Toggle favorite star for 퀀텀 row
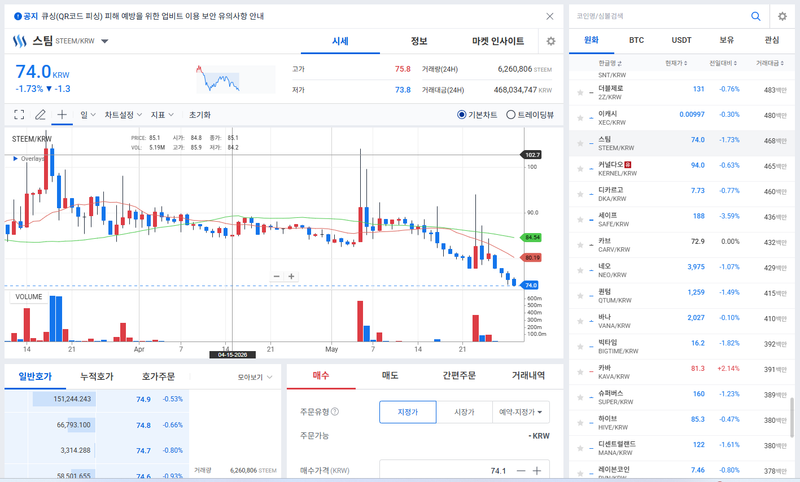The image size is (800, 482). point(580,296)
